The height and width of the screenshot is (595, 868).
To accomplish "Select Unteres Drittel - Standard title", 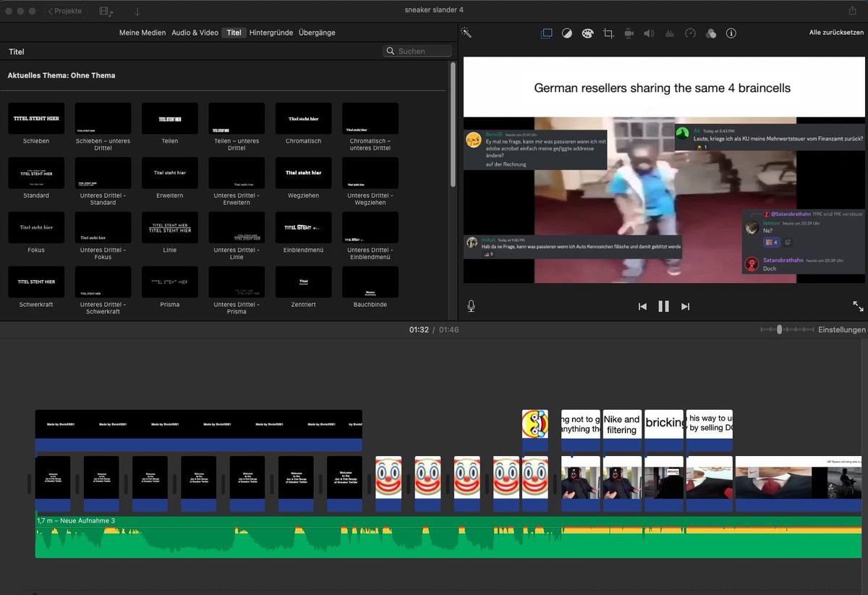I will (103, 173).
